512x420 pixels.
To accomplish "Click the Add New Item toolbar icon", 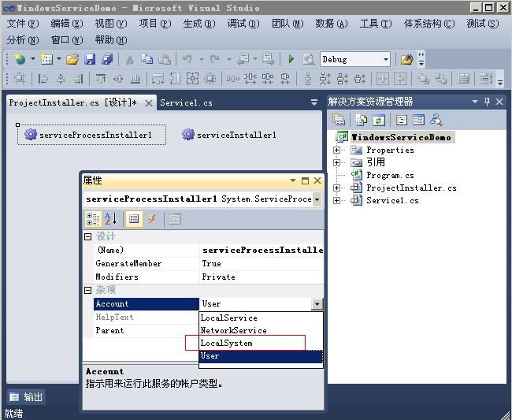I will click(x=46, y=59).
